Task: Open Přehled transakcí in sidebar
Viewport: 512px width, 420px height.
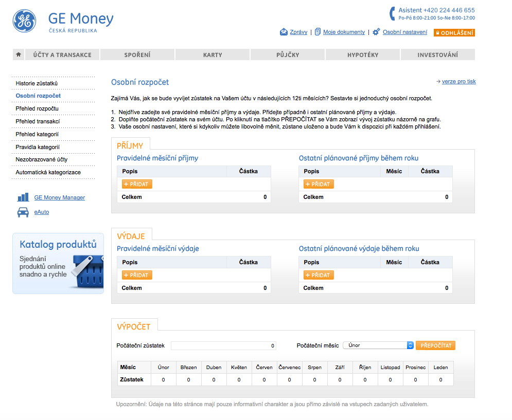Action: coord(38,121)
